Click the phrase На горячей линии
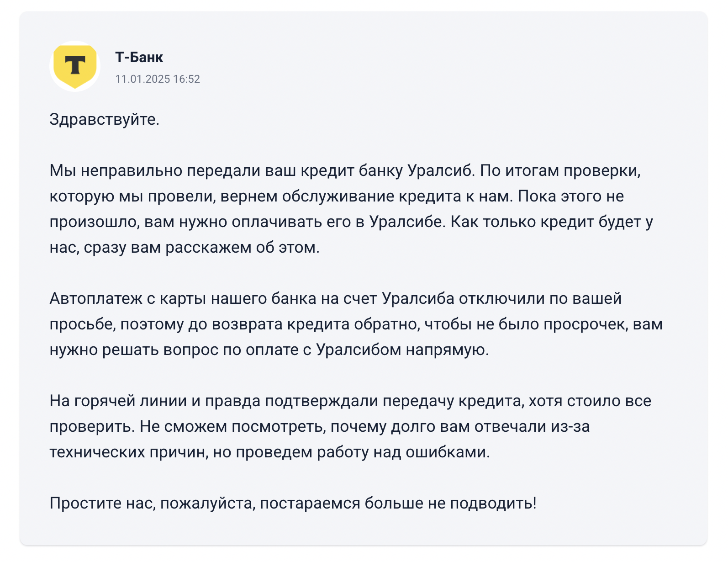The image size is (728, 562). tap(118, 401)
